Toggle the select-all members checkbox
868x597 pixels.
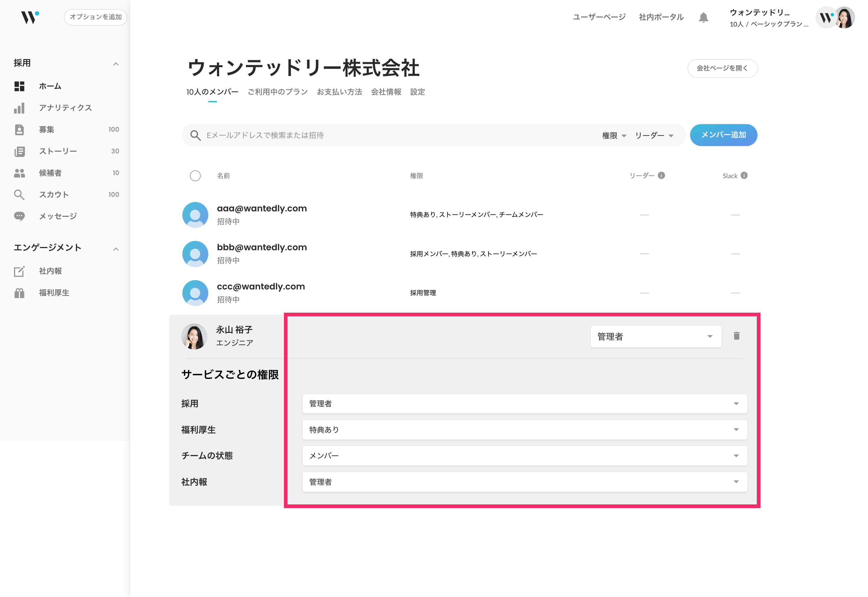click(x=195, y=176)
